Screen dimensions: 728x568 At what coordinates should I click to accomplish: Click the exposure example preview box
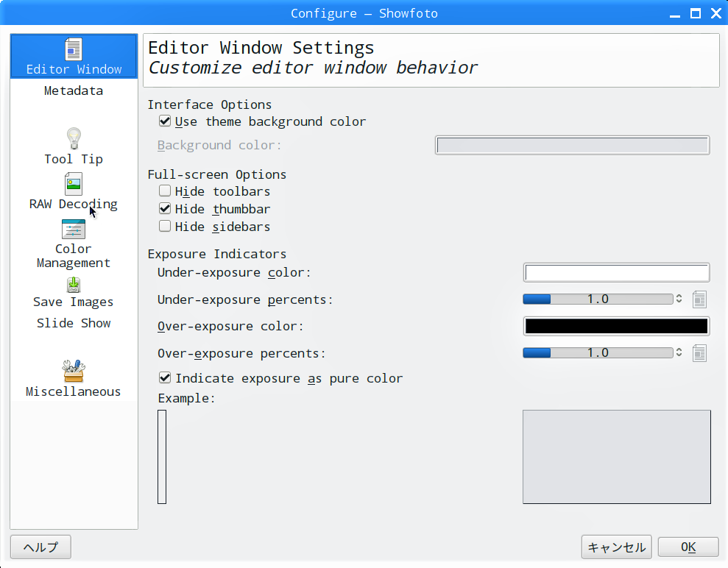coord(617,457)
